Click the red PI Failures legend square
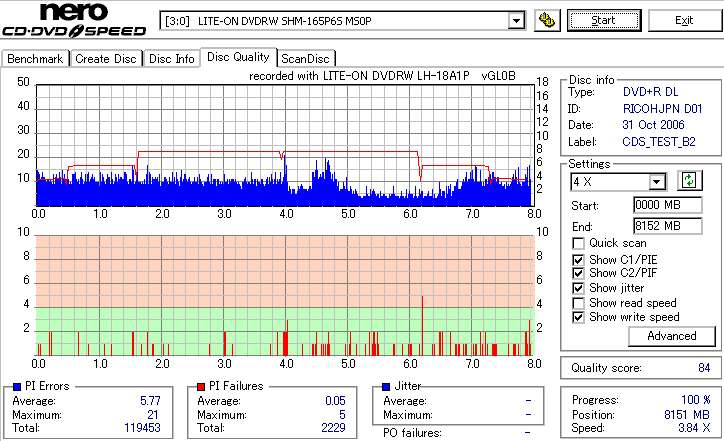The image size is (724, 441). coord(201,387)
